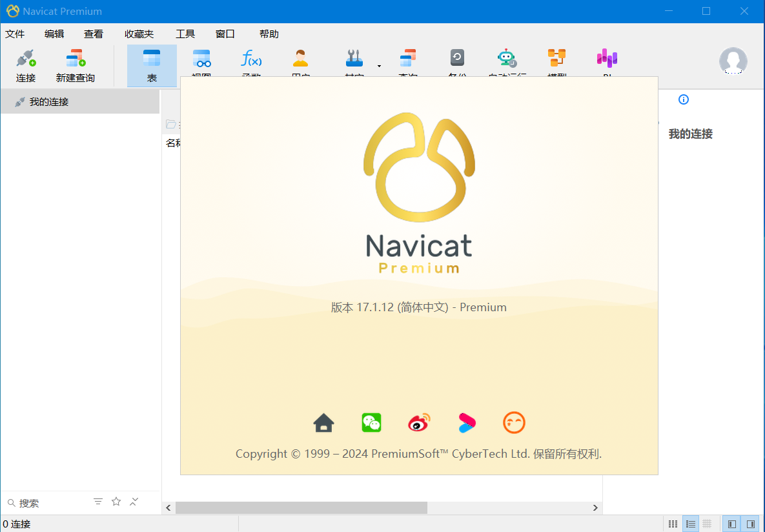Open the 帮助 menu
Screen dimensions: 765x532
269,34
